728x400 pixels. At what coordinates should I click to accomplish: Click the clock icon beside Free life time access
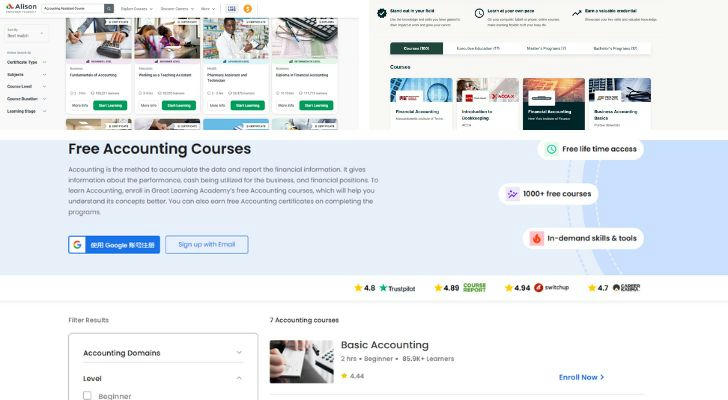click(x=551, y=149)
